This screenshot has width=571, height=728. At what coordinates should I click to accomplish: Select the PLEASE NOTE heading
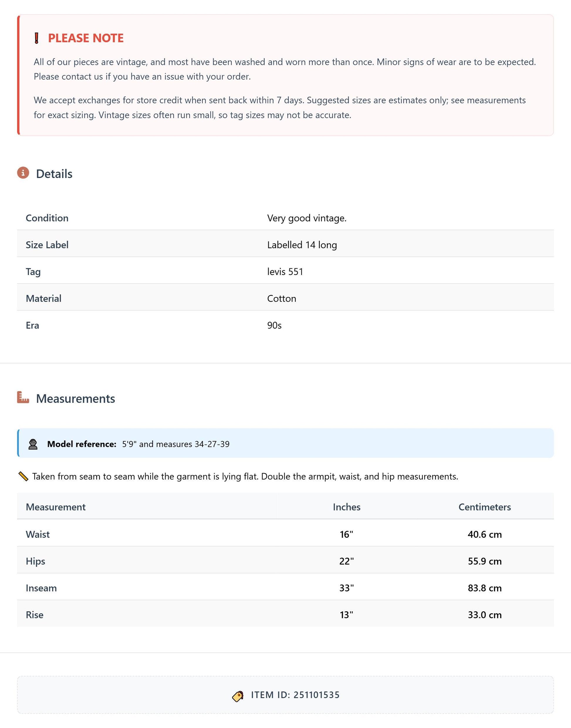pyautogui.click(x=86, y=38)
